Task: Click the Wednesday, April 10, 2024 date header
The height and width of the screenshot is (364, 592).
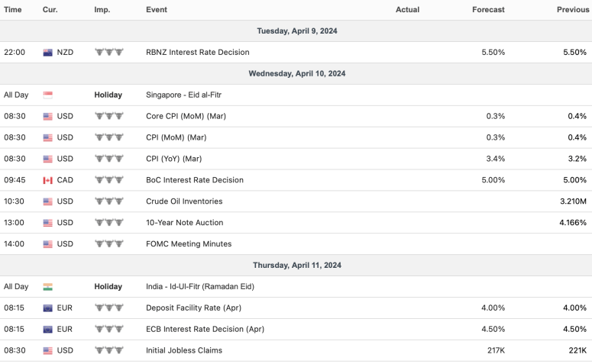Action: tap(296, 74)
